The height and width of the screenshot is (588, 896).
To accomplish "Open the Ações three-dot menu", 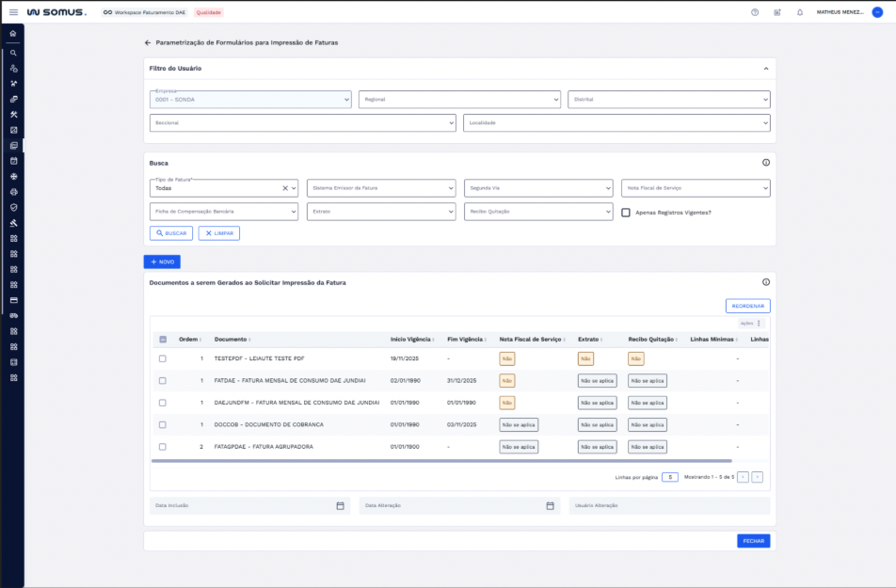I will tap(759, 323).
